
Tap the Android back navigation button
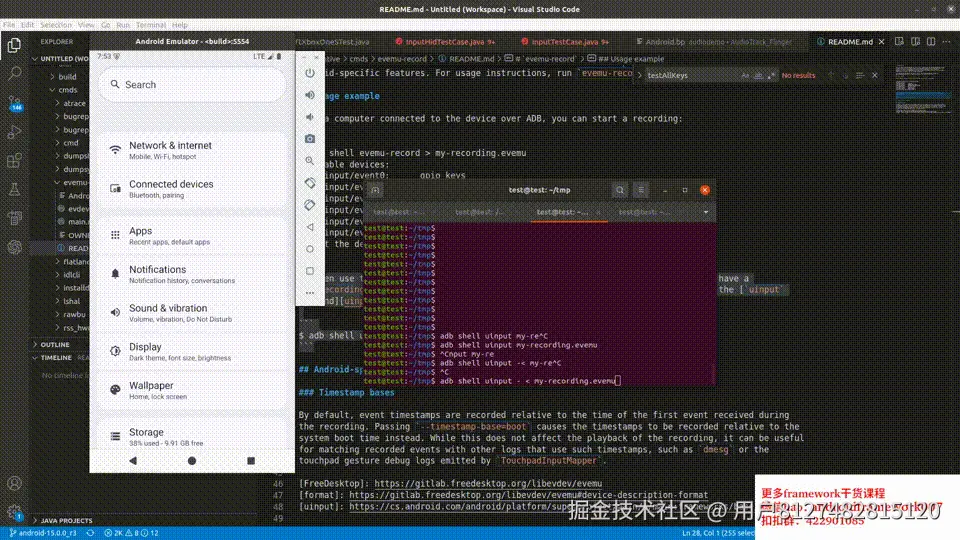click(x=133, y=460)
